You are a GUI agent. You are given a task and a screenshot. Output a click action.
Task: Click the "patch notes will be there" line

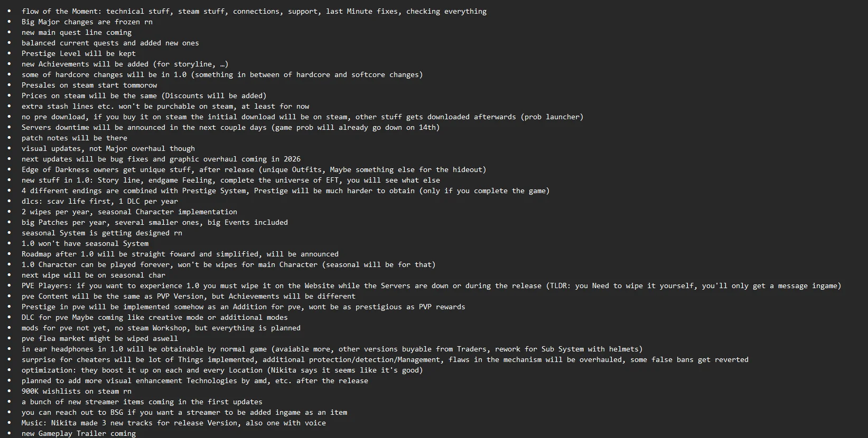[x=74, y=138]
